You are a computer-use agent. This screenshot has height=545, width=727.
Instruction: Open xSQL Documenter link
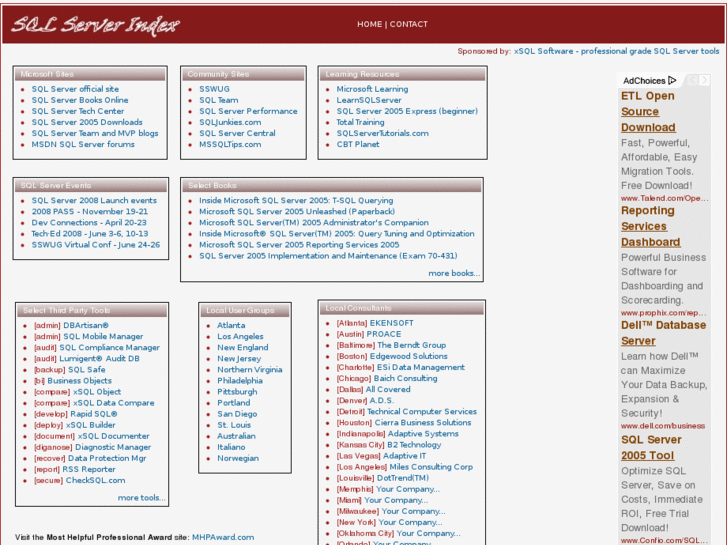click(x=114, y=436)
